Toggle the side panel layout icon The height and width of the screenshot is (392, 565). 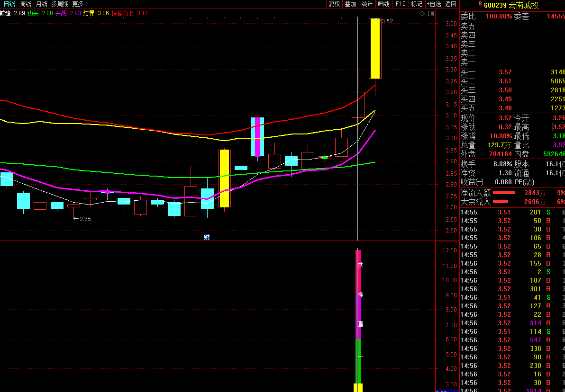(x=430, y=14)
